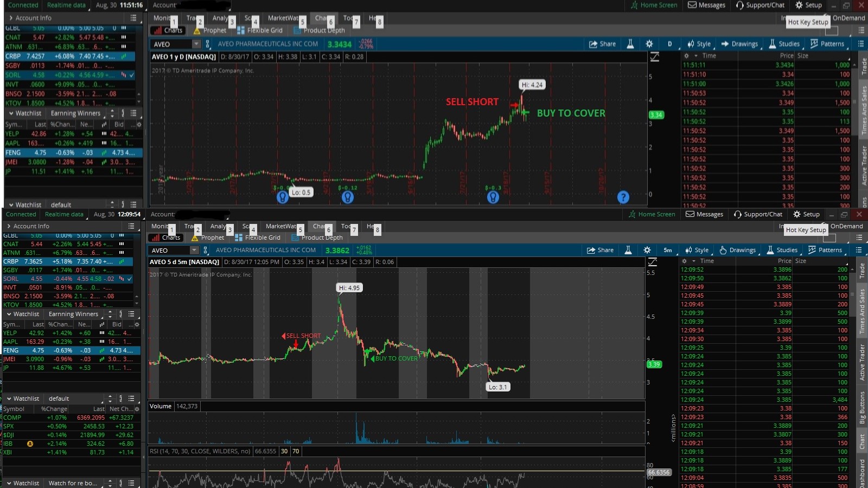Open Time and Sales gear in 5m-chart window

pyautogui.click(x=684, y=261)
